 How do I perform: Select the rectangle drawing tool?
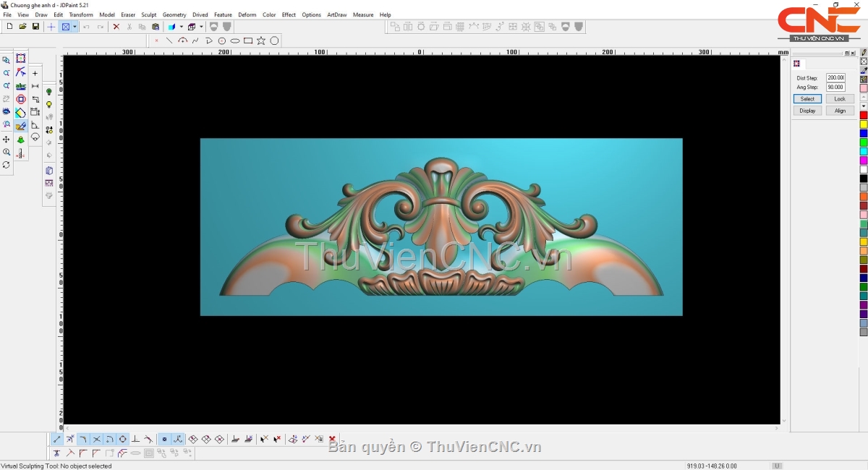(x=248, y=40)
